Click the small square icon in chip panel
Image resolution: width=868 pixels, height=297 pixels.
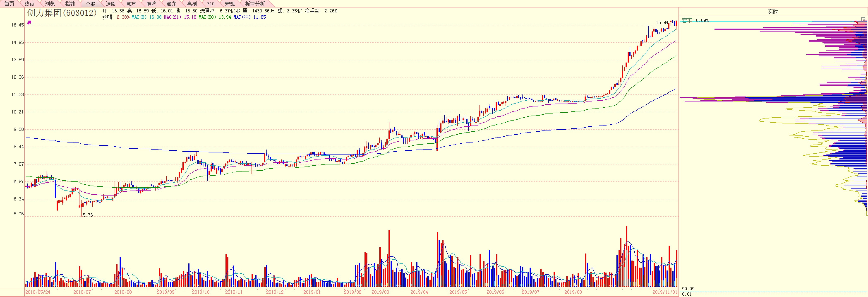863,19
